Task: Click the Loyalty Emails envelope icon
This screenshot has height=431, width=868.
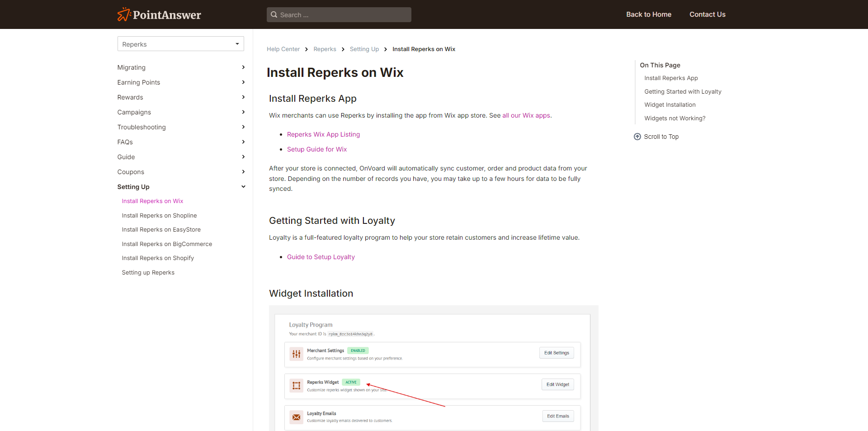Action: 296,417
